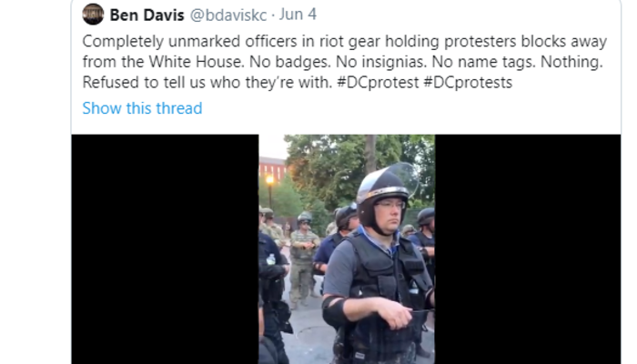This screenshot has height=364, width=637.
Task: Click the No name tags phrase
Action: (x=483, y=62)
